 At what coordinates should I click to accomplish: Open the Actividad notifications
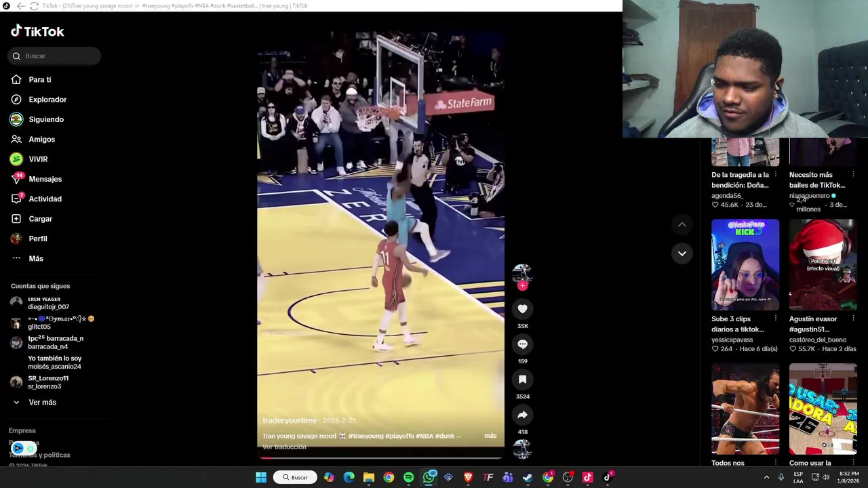click(x=45, y=199)
